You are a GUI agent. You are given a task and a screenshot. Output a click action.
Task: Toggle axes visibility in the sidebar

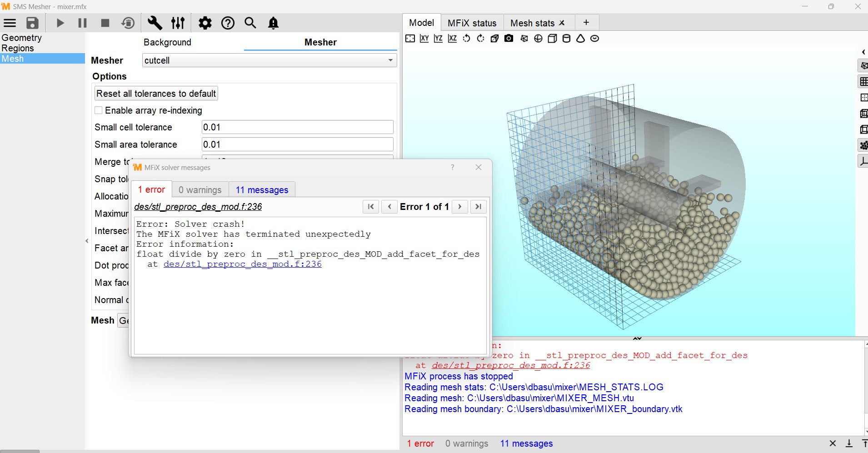click(863, 161)
